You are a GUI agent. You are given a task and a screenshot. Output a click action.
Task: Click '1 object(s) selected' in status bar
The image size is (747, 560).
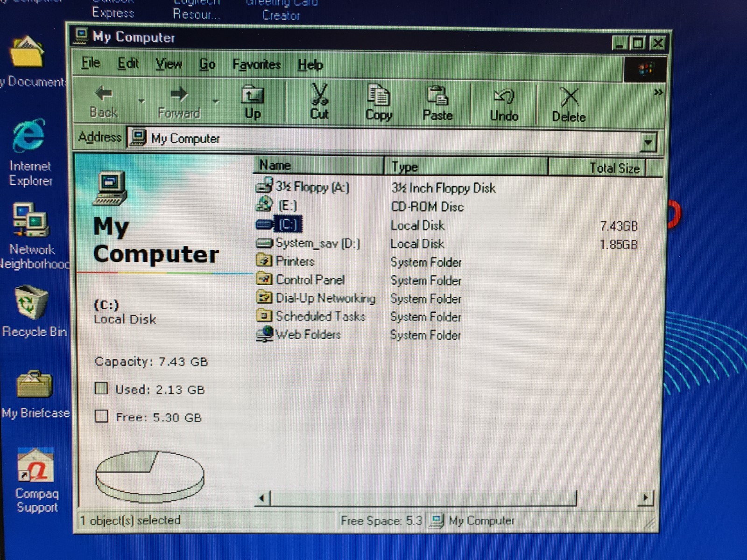point(130,520)
